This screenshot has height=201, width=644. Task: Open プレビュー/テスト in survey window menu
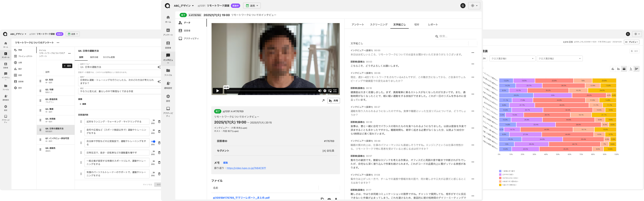23,56
